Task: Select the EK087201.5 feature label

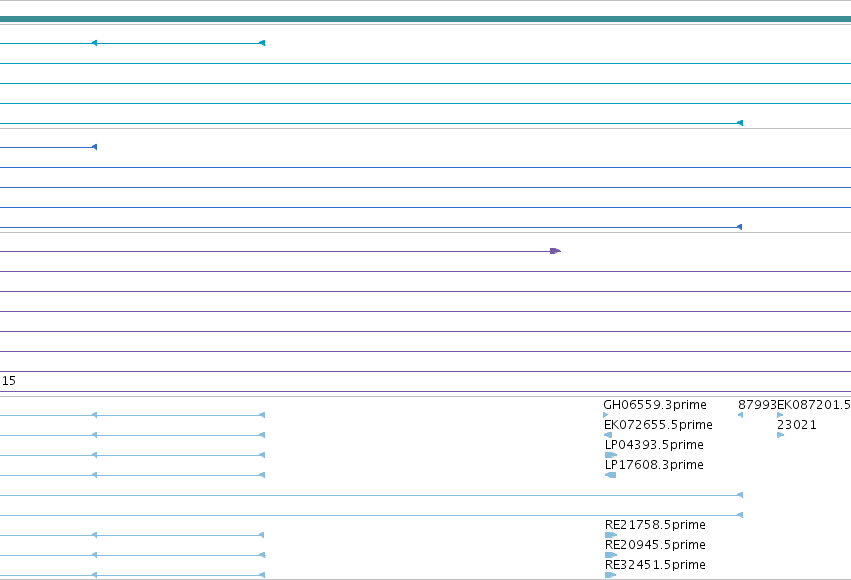Action: 814,405
